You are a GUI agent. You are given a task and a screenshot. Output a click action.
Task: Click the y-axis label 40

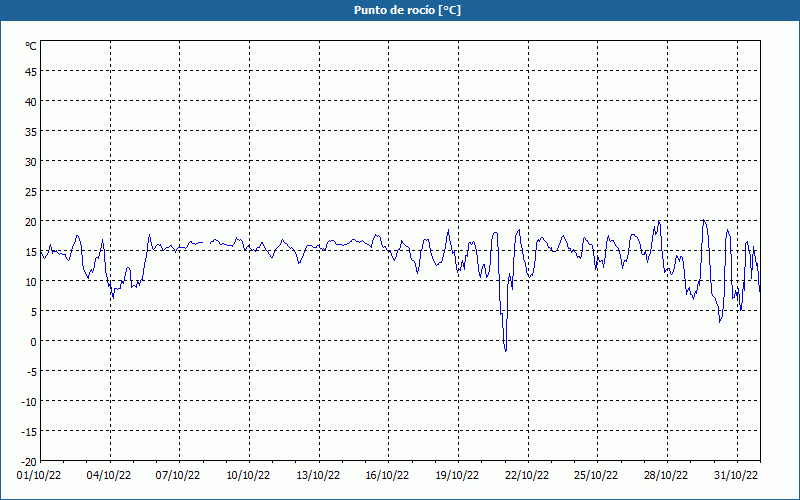tap(31, 102)
